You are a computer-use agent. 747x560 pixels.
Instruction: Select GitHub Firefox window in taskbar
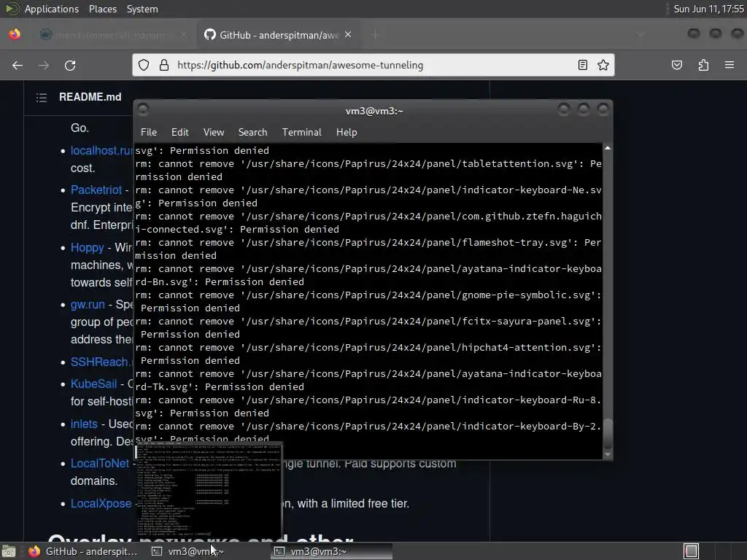click(x=84, y=551)
